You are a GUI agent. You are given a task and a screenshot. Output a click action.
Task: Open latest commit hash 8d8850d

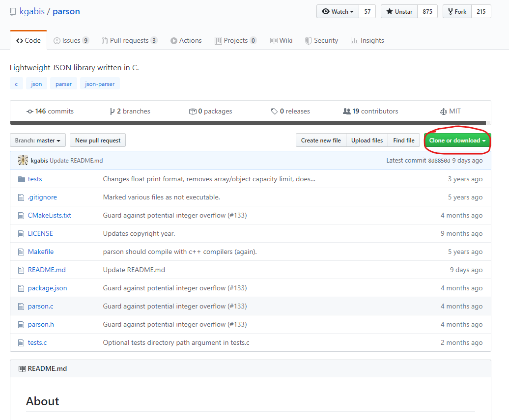pos(439,161)
